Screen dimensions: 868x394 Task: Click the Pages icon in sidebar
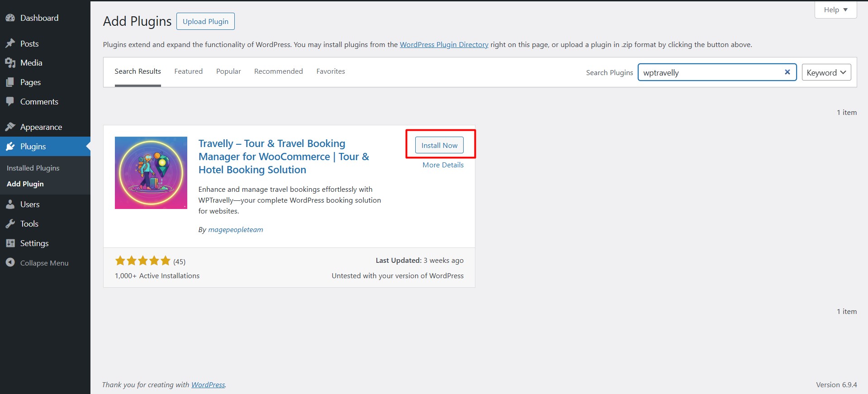coord(10,82)
